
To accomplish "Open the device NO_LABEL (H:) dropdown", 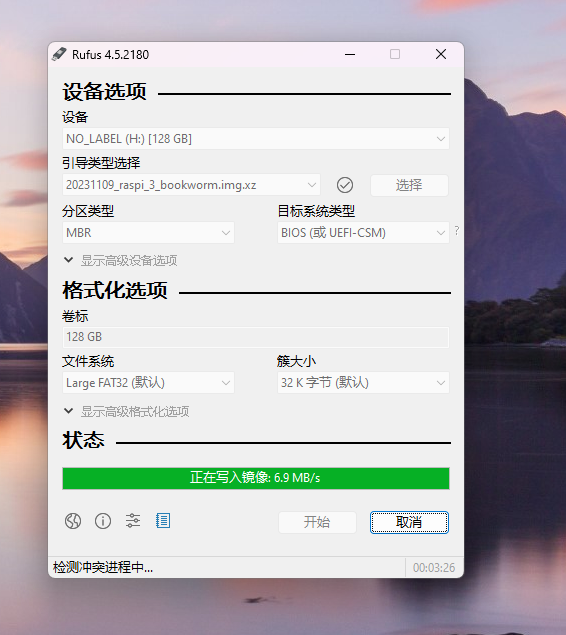I will pos(256,139).
